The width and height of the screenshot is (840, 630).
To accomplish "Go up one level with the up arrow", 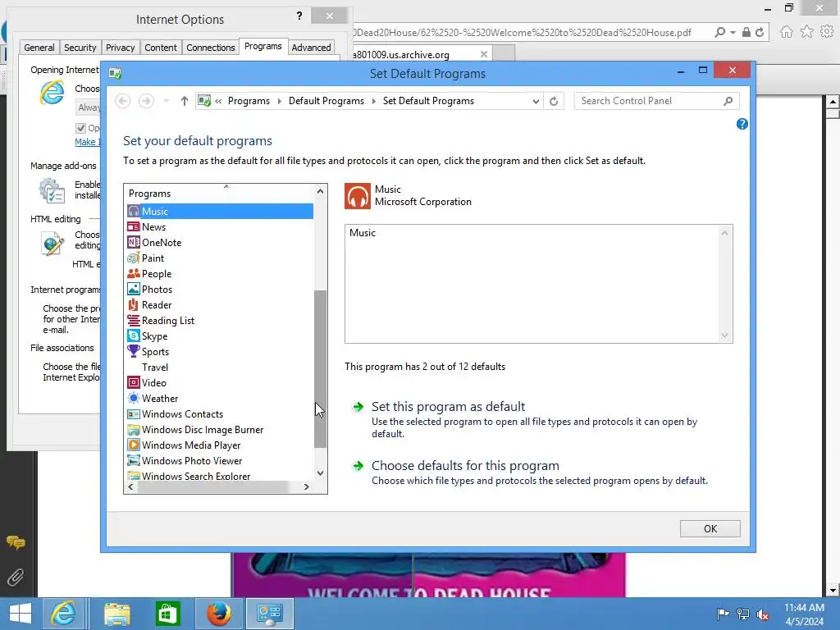I will pos(185,101).
